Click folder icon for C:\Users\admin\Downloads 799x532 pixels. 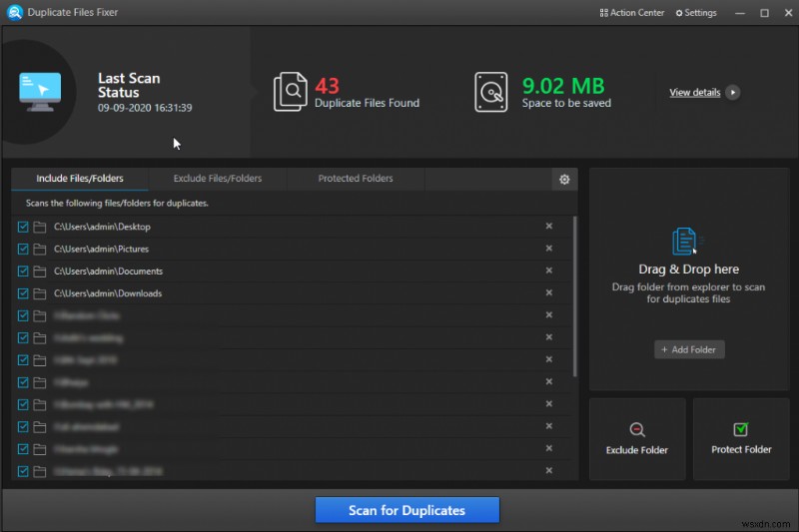pyautogui.click(x=40, y=293)
